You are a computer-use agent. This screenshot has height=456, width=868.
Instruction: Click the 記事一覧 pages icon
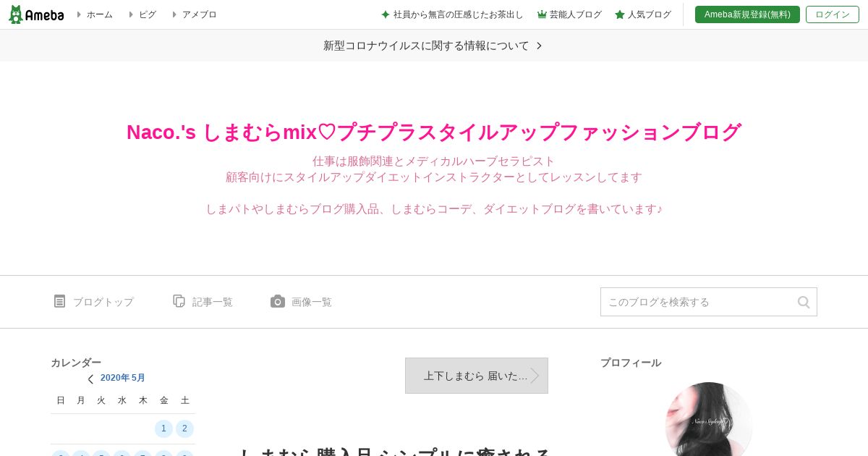click(179, 301)
